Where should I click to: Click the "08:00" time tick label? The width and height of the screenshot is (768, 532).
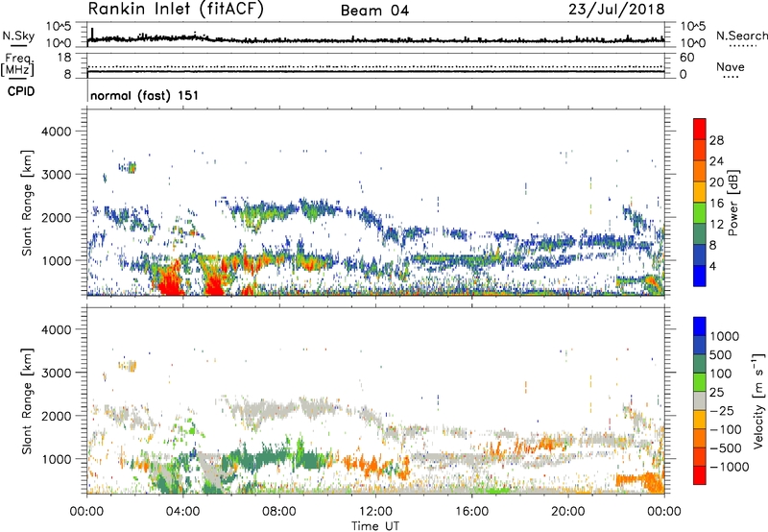279,512
